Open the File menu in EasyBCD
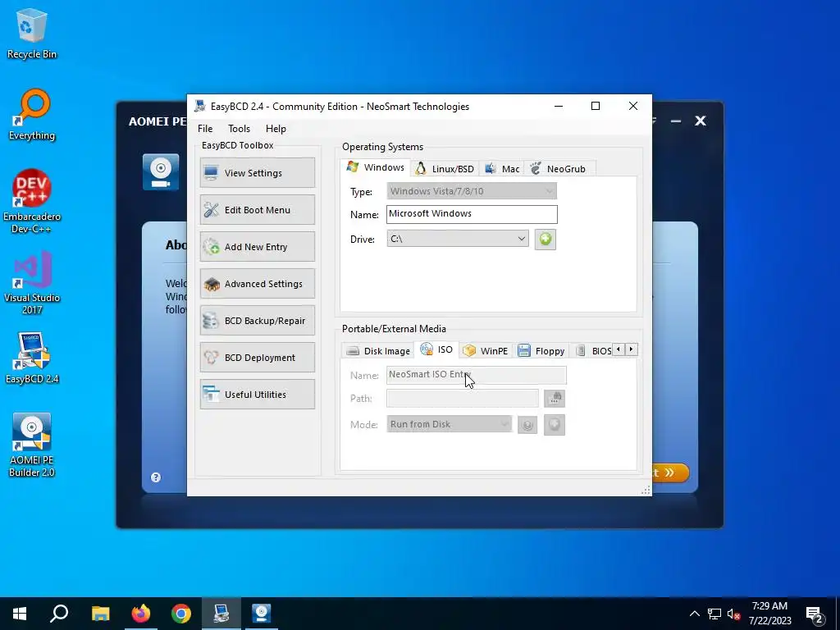Image resolution: width=840 pixels, height=630 pixels. click(x=204, y=129)
